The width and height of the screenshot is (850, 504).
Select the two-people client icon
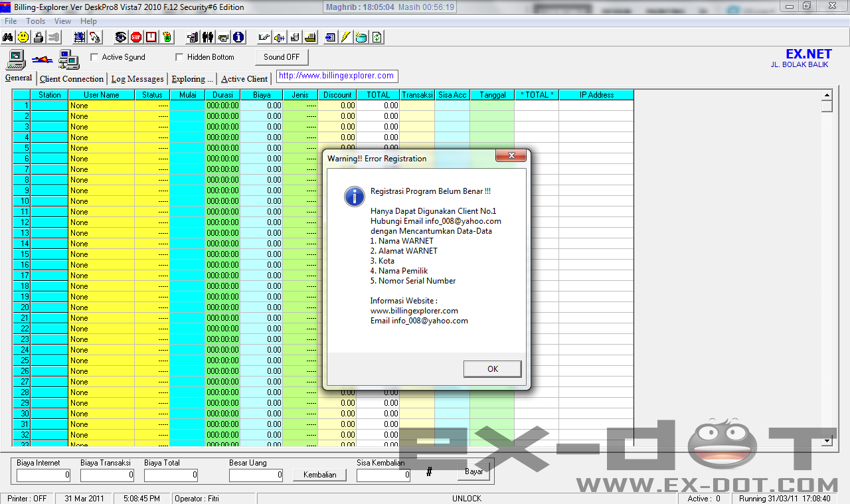coord(208,37)
